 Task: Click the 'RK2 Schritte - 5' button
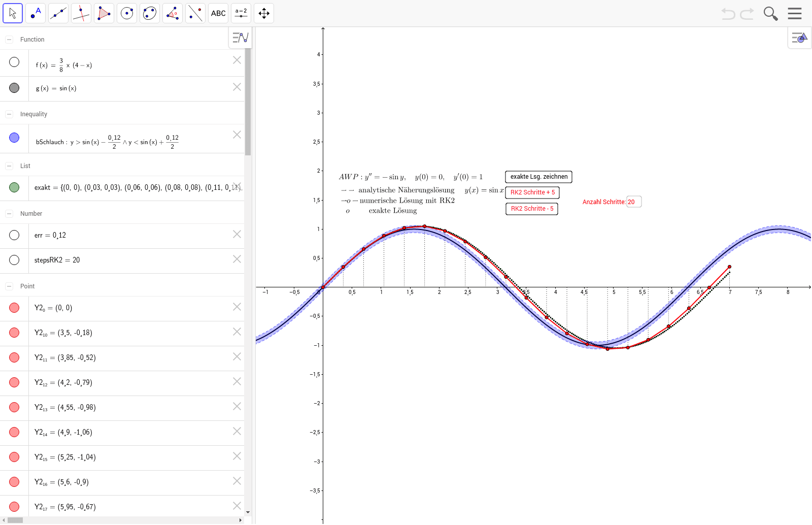click(x=532, y=209)
